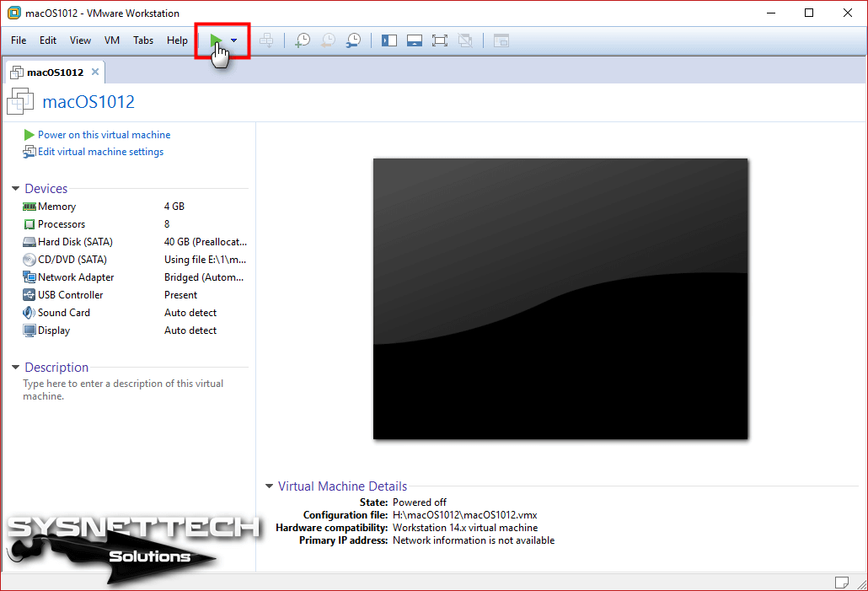Select the Memory device row
Screen dimensions: 868x591
coord(135,207)
